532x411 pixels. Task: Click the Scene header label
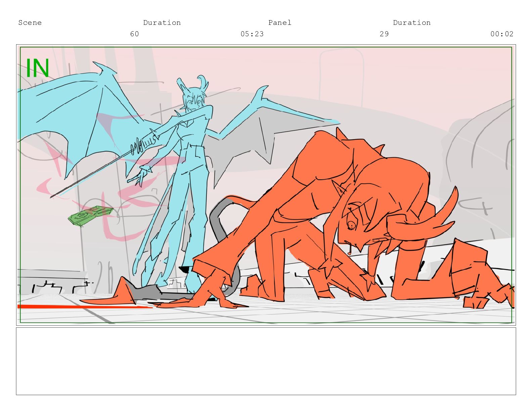(x=30, y=23)
